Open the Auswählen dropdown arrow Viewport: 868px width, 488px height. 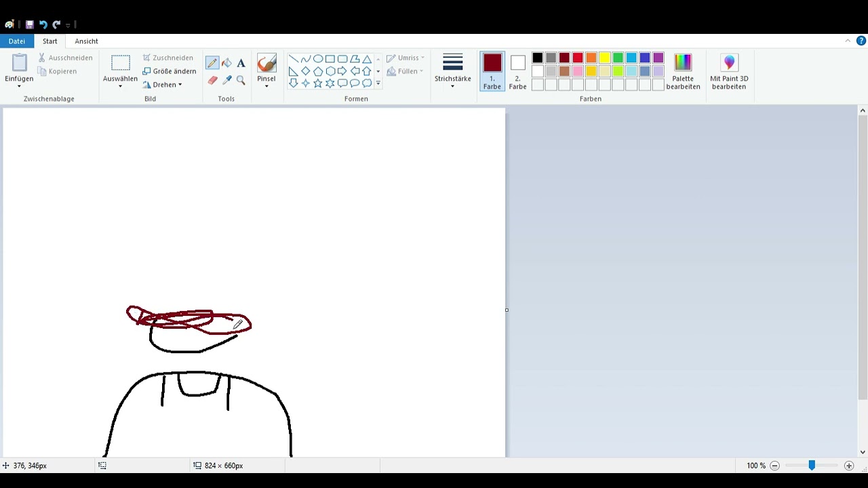120,86
